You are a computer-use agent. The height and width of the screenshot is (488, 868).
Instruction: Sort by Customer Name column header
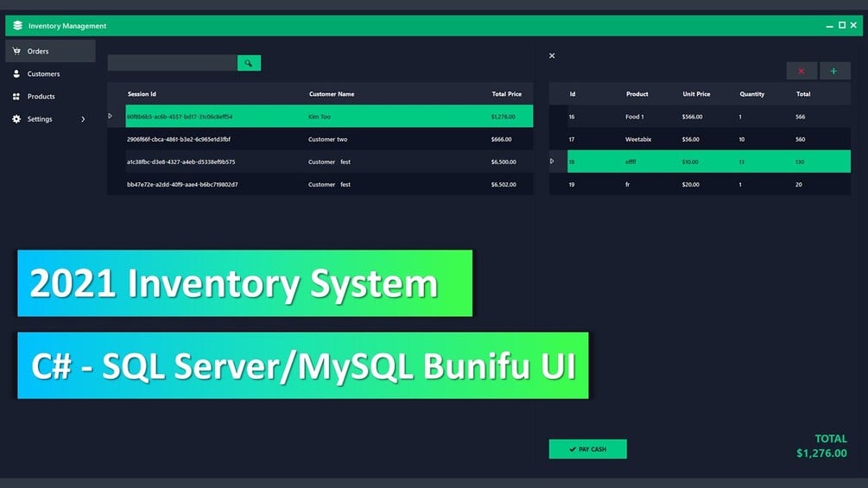pyautogui.click(x=332, y=94)
